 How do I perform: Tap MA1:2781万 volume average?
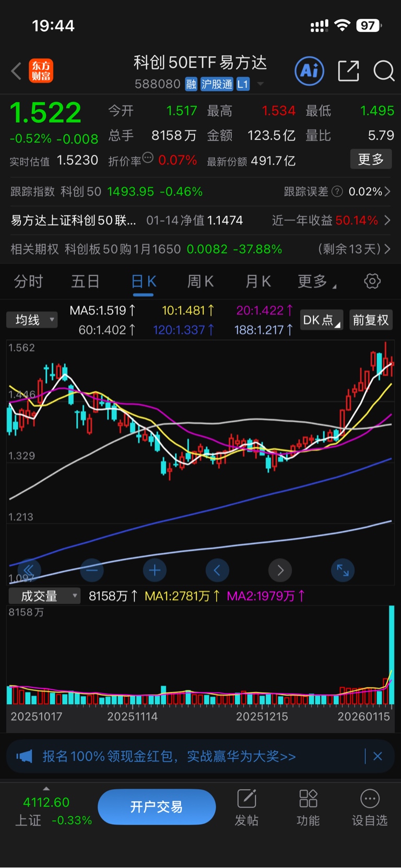182,596
